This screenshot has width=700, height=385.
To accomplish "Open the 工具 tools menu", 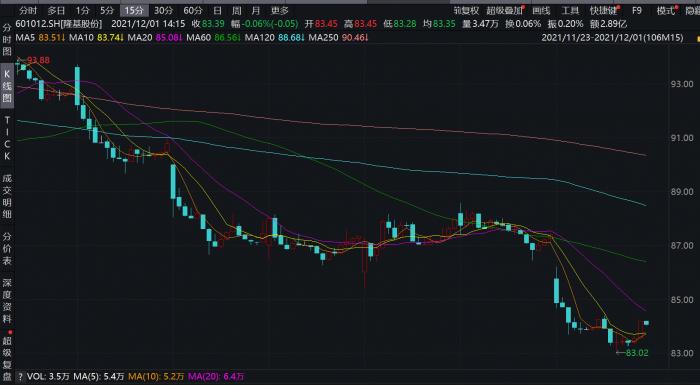I will [x=570, y=11].
